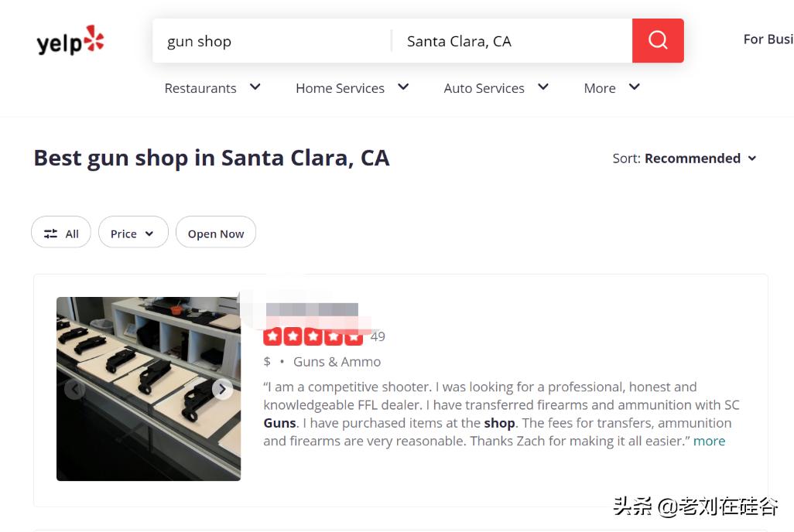Toggle the Open Now filter

point(216,234)
